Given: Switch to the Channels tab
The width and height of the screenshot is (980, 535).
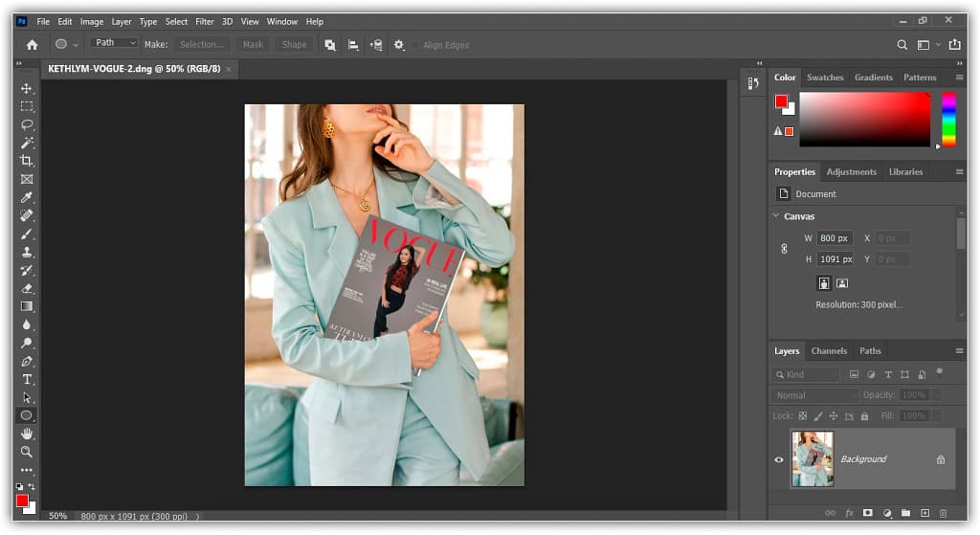Looking at the screenshot, I should (829, 350).
